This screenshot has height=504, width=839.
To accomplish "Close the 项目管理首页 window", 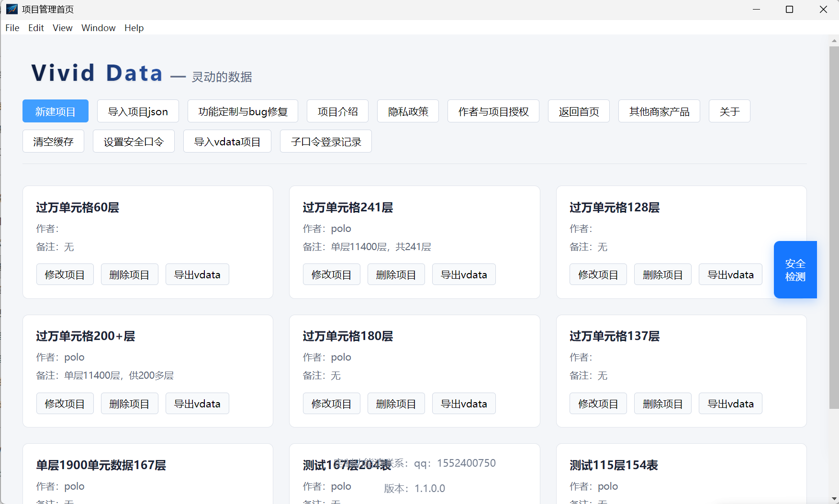I will [x=823, y=9].
